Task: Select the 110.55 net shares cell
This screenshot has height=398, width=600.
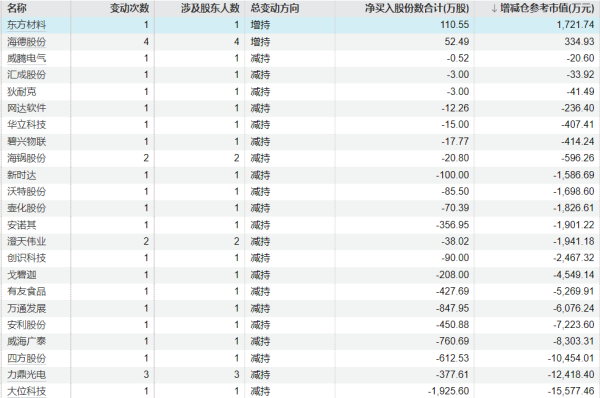Action: click(455, 25)
